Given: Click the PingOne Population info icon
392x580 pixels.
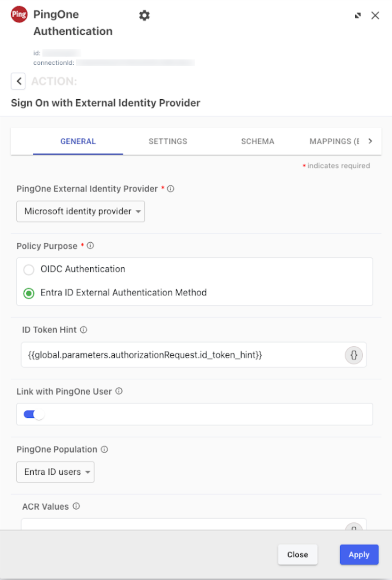Looking at the screenshot, I should (x=104, y=449).
